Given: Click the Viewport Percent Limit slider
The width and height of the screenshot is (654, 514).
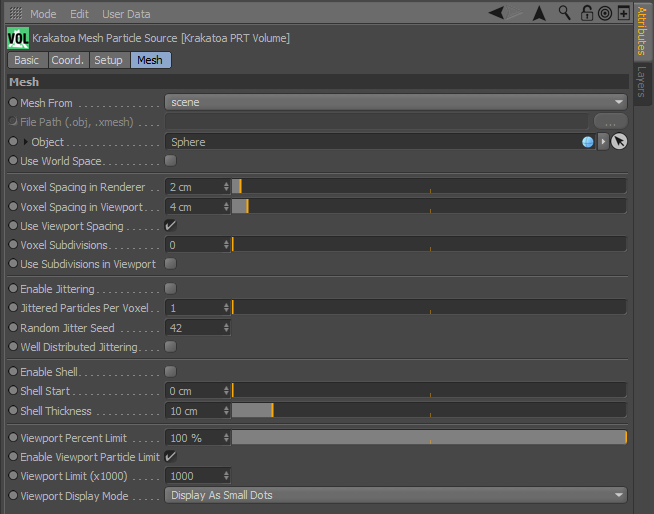Looking at the screenshot, I should point(429,438).
